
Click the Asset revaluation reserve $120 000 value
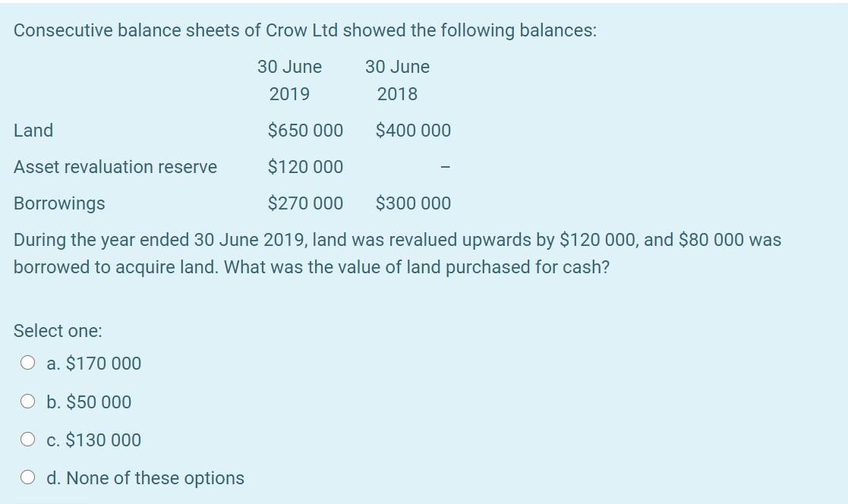[305, 166]
